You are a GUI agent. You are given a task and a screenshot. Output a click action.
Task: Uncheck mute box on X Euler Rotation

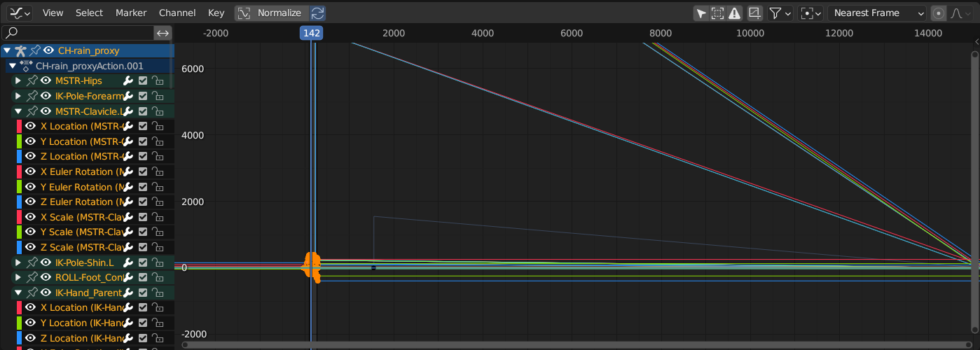(x=143, y=171)
